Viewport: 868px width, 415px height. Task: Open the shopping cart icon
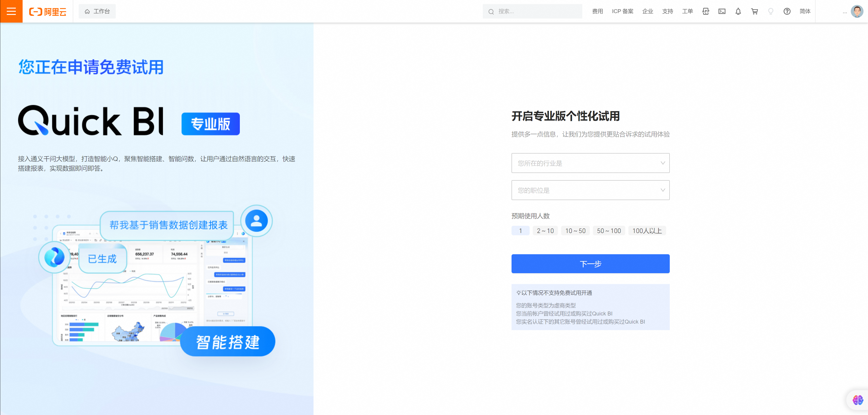tap(755, 12)
